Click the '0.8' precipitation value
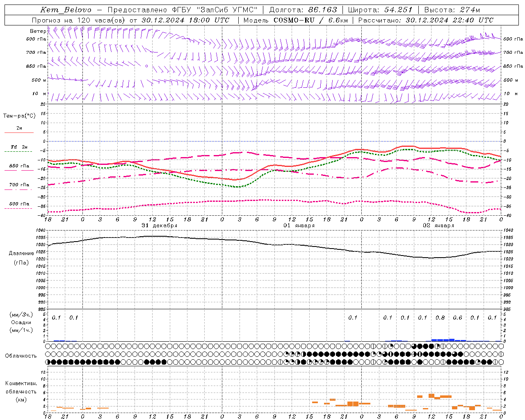Screen dimensions: 525x420 pyautogui.click(x=440, y=317)
